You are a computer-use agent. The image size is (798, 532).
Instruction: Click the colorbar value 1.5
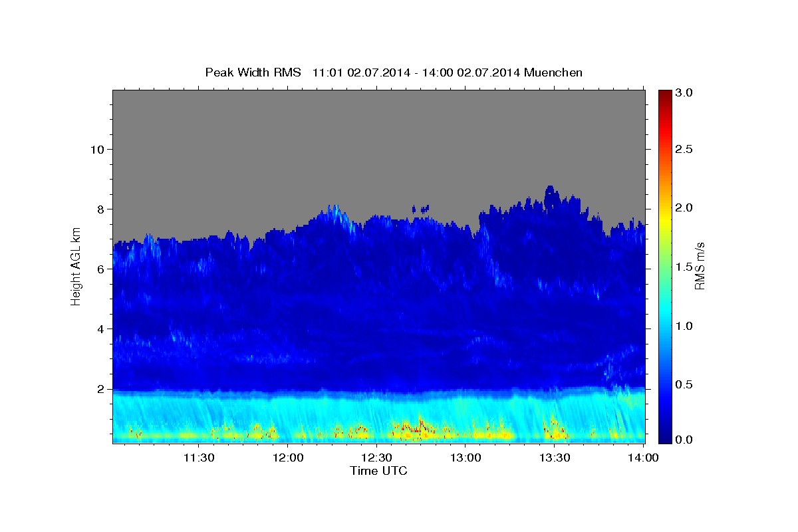click(x=684, y=267)
